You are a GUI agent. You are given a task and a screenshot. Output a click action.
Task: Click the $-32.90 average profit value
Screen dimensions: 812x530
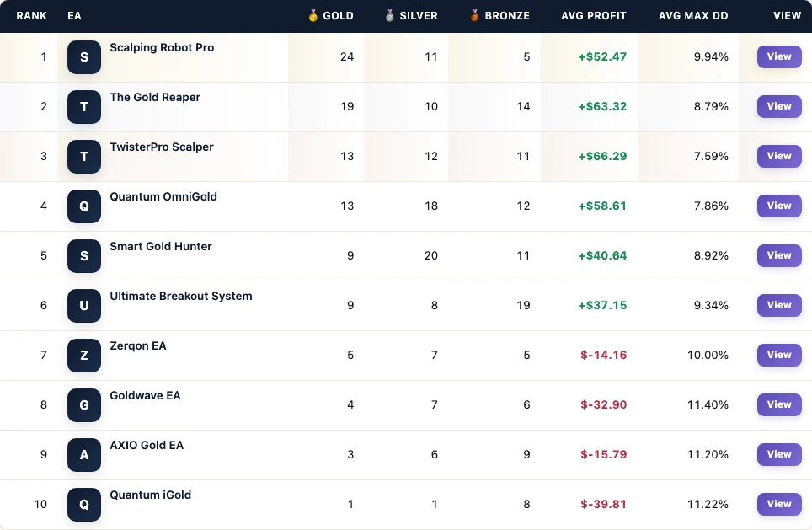(x=603, y=405)
